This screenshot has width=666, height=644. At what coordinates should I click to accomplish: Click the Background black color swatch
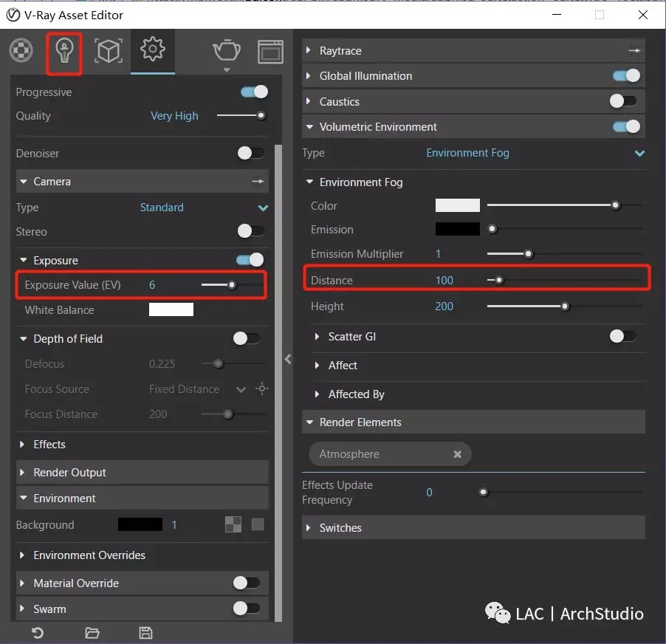pyautogui.click(x=140, y=524)
